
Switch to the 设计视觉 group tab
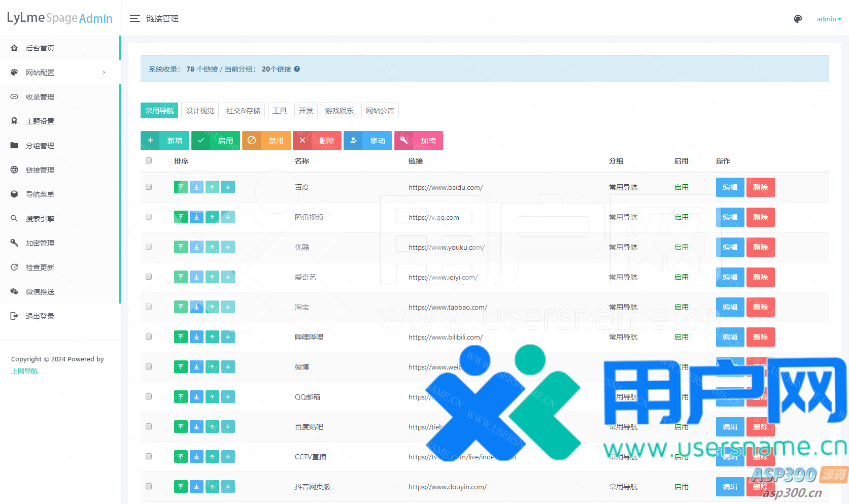200,111
